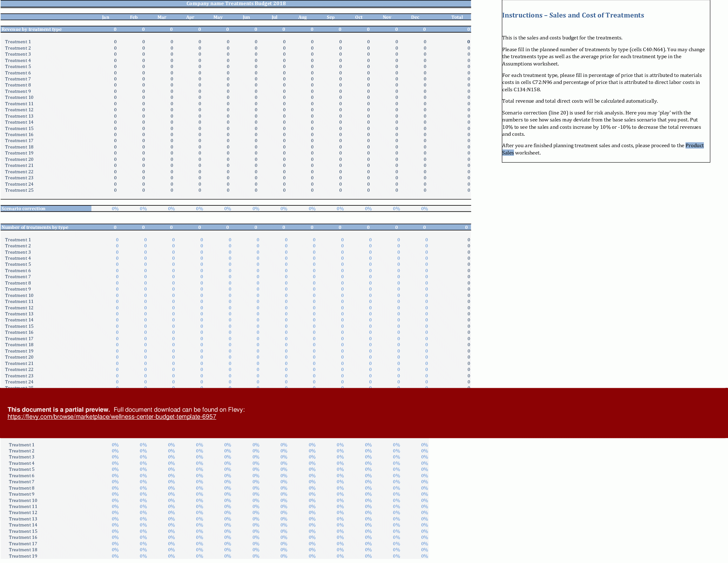The image size is (728, 563).
Task: Select the Dec column header
Action: click(415, 17)
